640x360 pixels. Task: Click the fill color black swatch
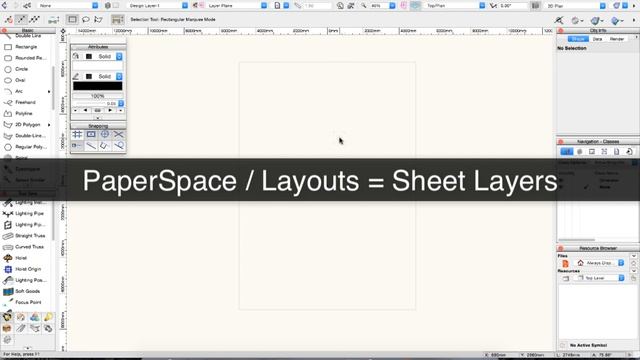click(89, 56)
